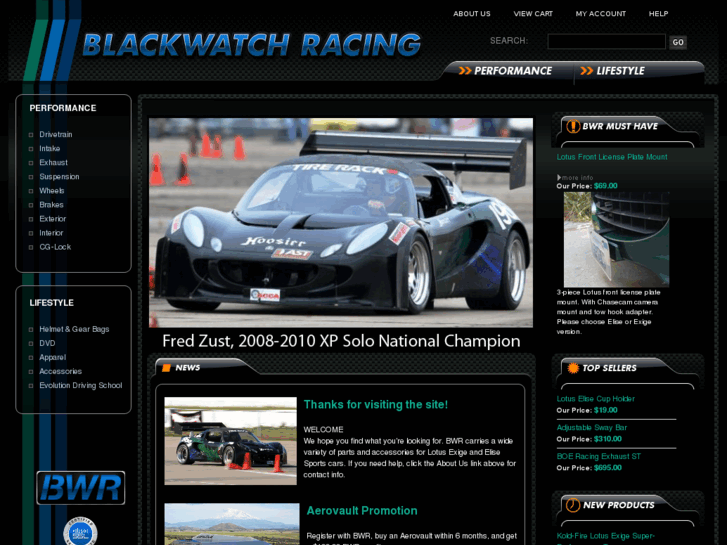
Task: Click the Blackwatch Racing logo banner
Action: click(252, 45)
